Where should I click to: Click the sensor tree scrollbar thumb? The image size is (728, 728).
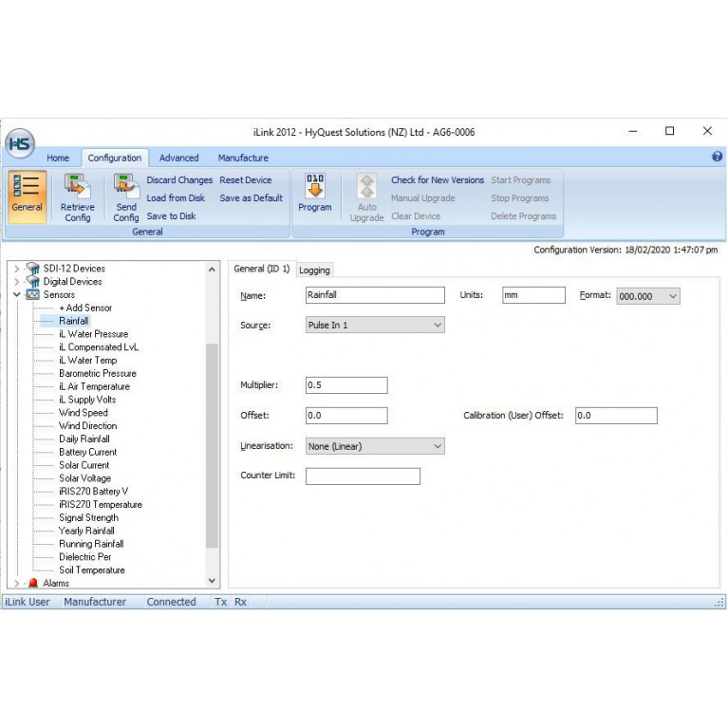pyautogui.click(x=212, y=446)
